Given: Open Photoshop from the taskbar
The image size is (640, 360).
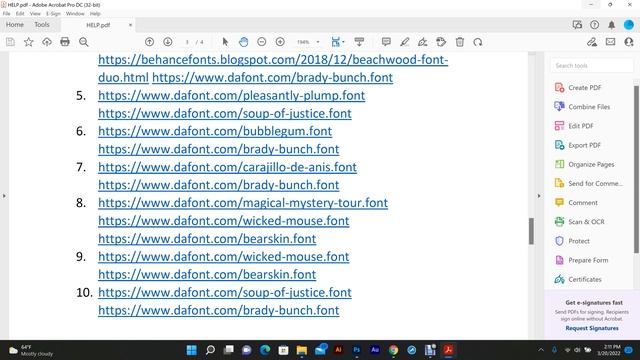Looking at the screenshot, I should pyautogui.click(x=356, y=350).
